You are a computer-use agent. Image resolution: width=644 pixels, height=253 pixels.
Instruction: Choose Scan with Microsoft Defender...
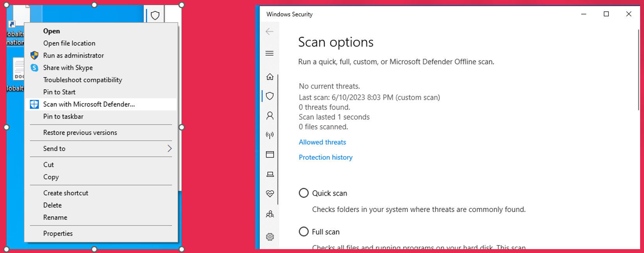click(101, 104)
